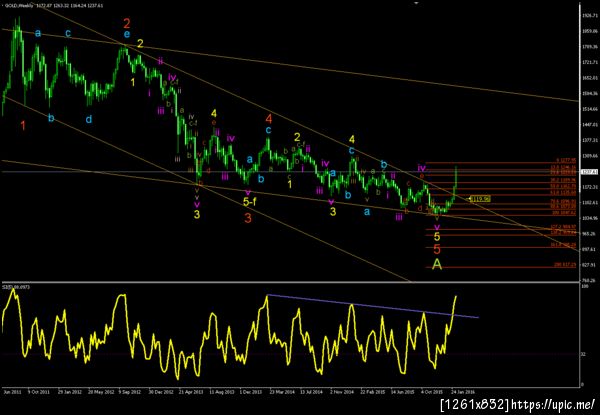Image resolution: width=600 pixels, height=415 pixels.
Task: Click the "24 Jan 2016" date label
Action: pyautogui.click(x=462, y=392)
